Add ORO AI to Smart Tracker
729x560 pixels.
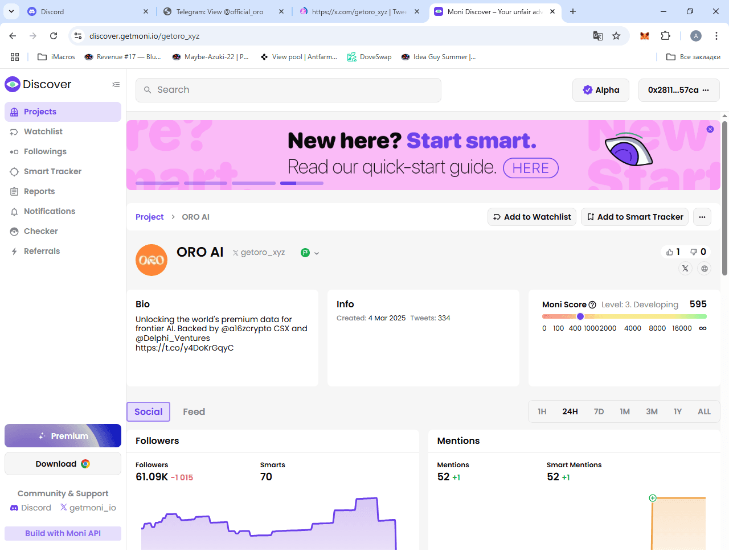(635, 217)
